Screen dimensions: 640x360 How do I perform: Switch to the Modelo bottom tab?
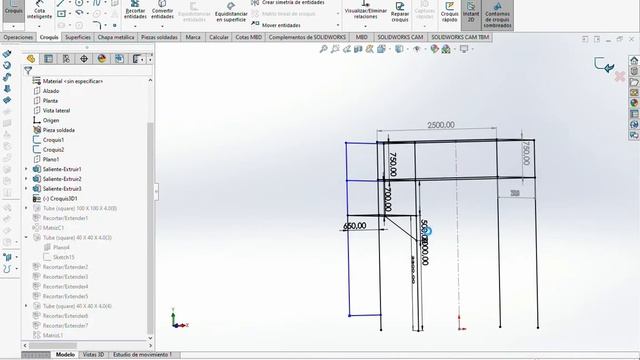65,355
